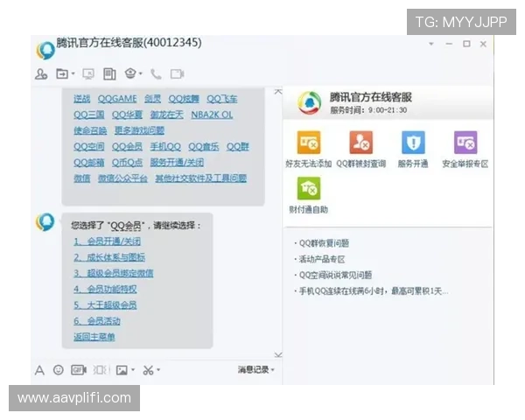525x420 pixels.
Task: Open the notes document icon in toolbar
Action: [109, 73]
